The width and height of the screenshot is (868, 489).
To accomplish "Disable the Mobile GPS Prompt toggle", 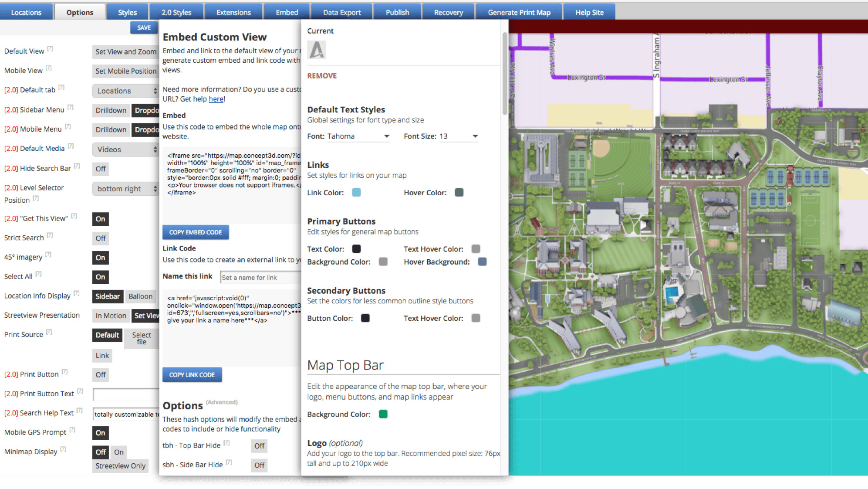I will [100, 433].
